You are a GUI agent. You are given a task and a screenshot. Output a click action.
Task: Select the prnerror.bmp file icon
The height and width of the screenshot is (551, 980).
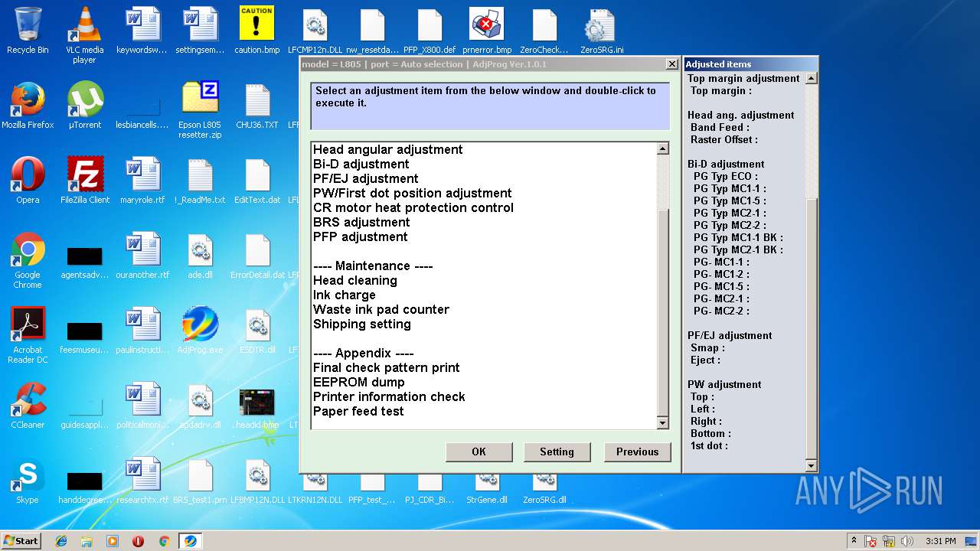pyautogui.click(x=487, y=31)
